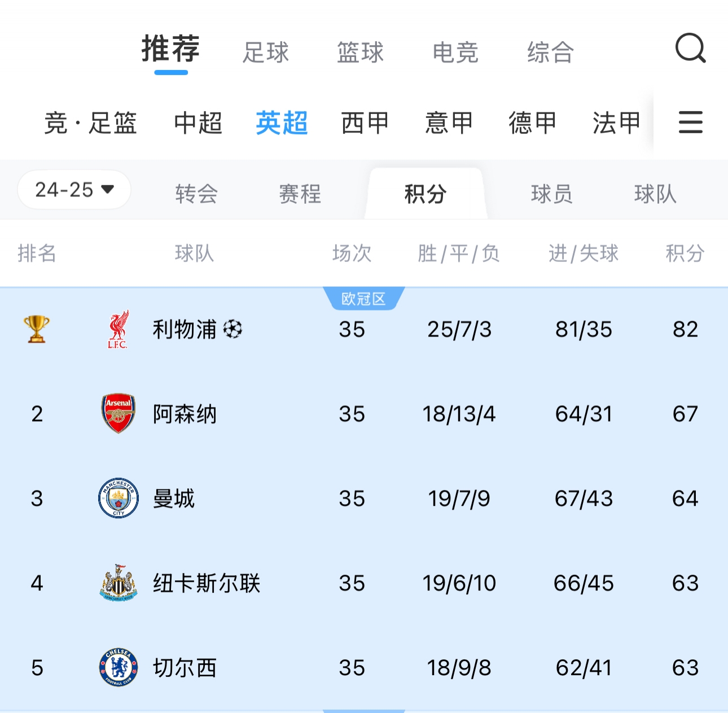Select the 中超 league tab

pos(198,123)
